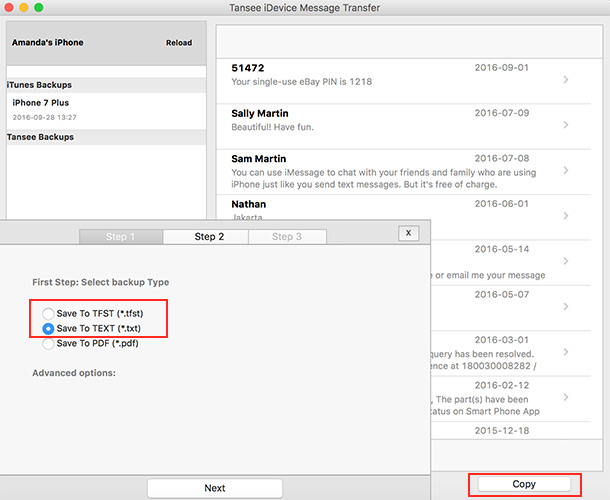
Task: Expand the 51472 message chevron
Action: tap(566, 79)
